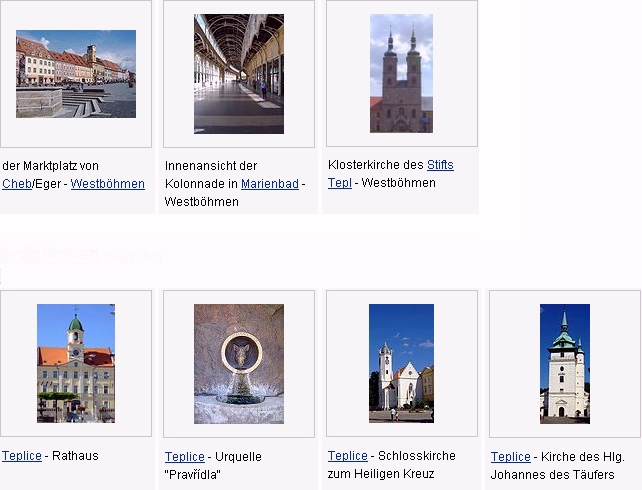Open the Westböhmen link under Marktplatz caption
Viewport: 642px width, 490px height.
[x=107, y=184]
